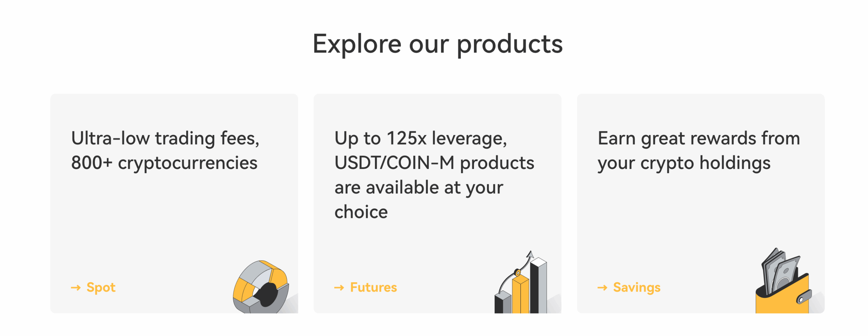Select the Ultra-low trading fees card text

coord(165,150)
